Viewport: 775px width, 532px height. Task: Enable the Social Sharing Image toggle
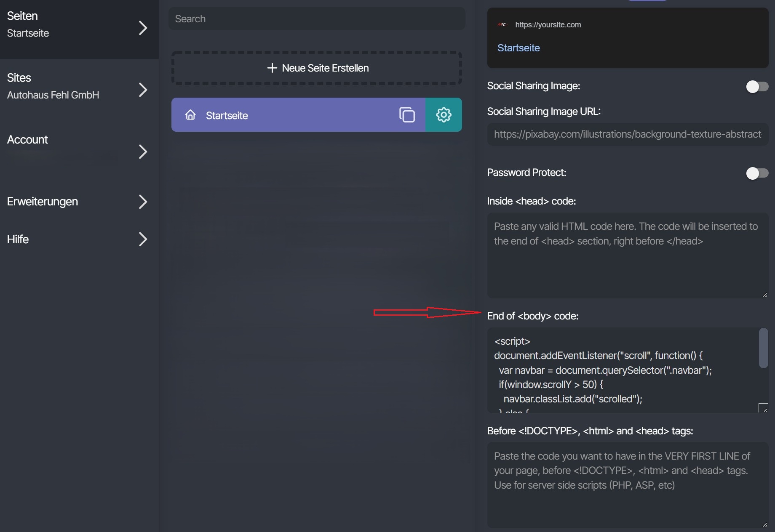coord(756,87)
